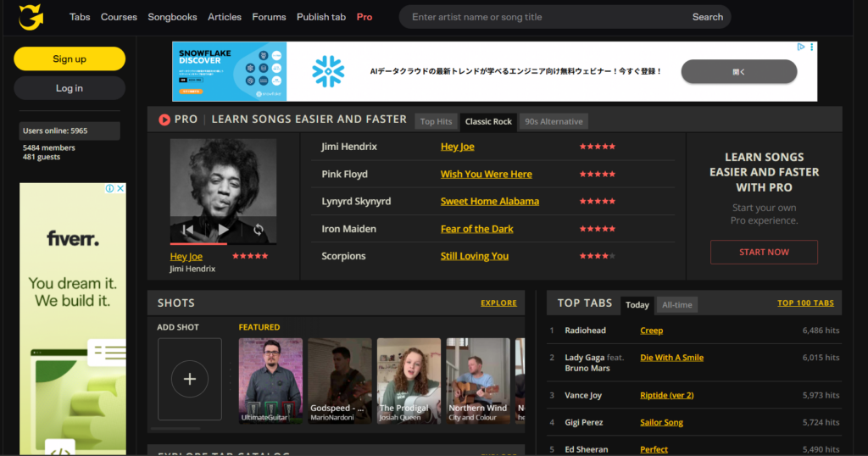The height and width of the screenshot is (456, 868).
Task: Open the Sweet Home Alabama link
Action: (489, 202)
